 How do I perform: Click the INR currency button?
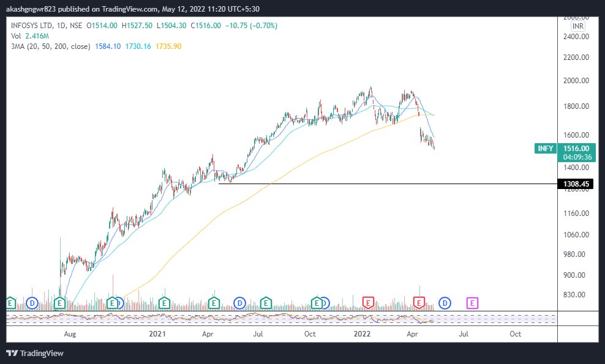coord(577,26)
